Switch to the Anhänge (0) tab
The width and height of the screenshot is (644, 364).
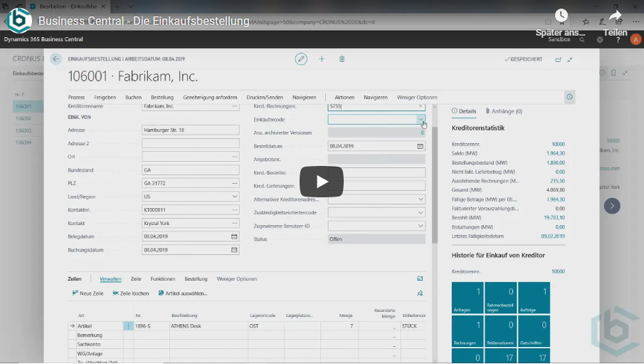point(504,111)
